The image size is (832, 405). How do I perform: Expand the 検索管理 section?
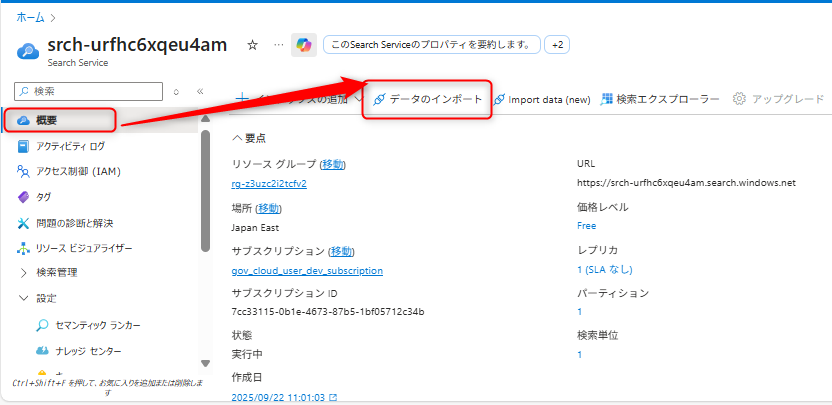click(x=57, y=273)
